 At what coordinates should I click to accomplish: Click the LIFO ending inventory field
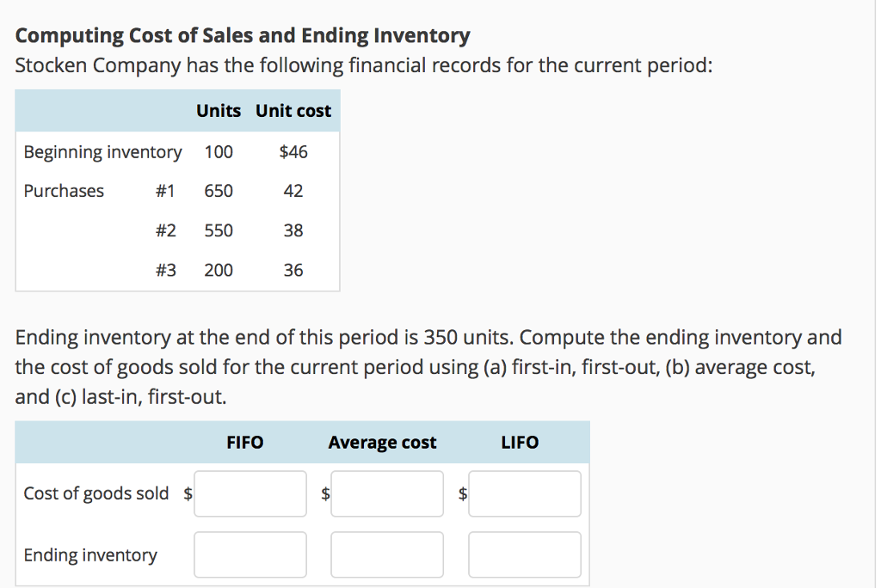coord(525,554)
